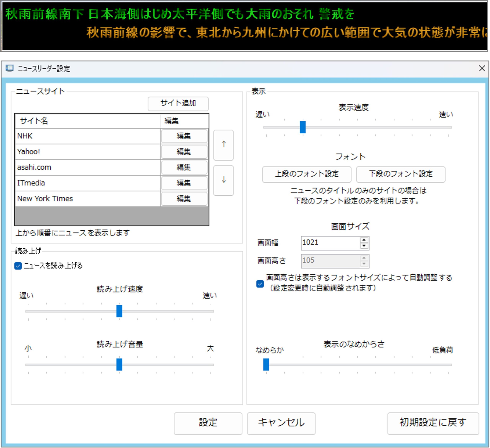
Task: Click the サイト追加 button
Action: (x=178, y=104)
